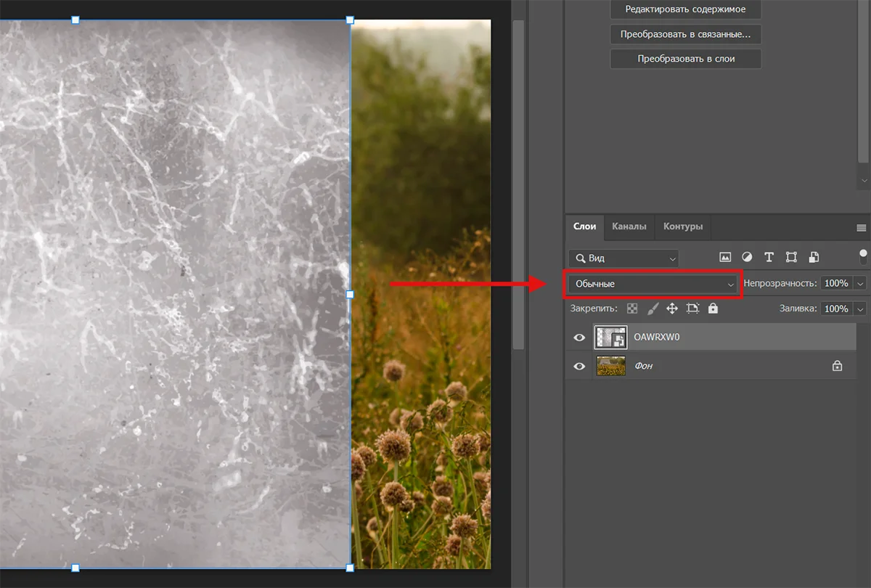
Task: Click the top-right corner transform handle
Action: click(x=350, y=20)
